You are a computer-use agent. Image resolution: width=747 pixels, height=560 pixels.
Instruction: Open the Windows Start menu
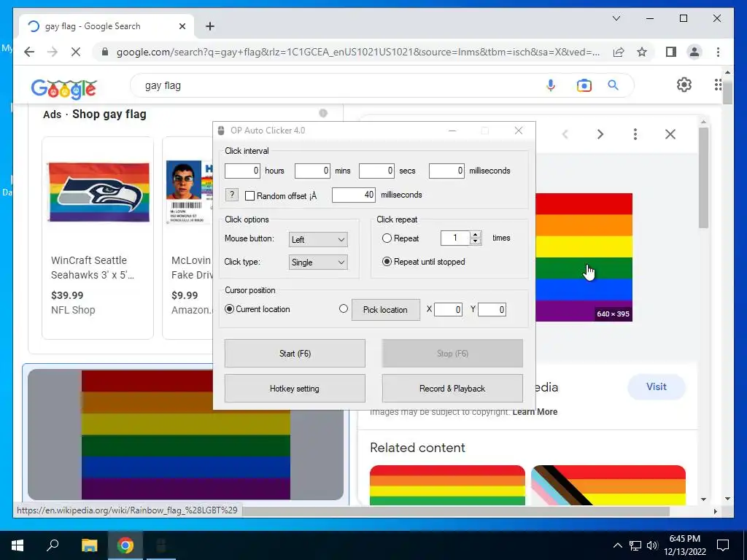pyautogui.click(x=18, y=545)
